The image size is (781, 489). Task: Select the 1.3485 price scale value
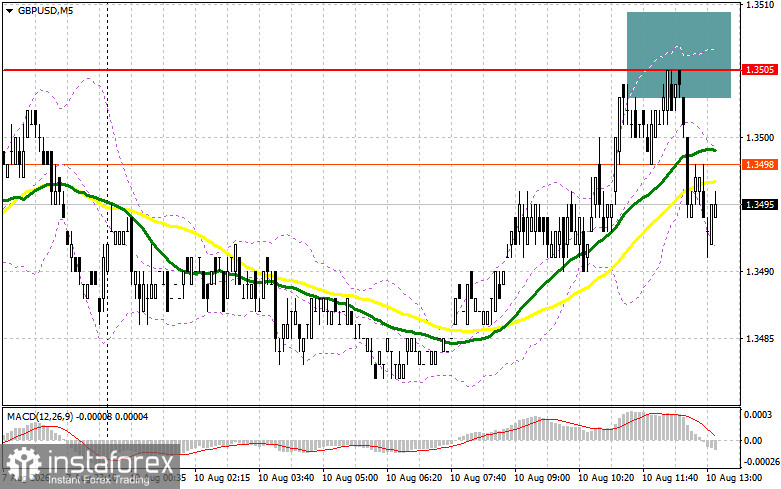[760, 339]
